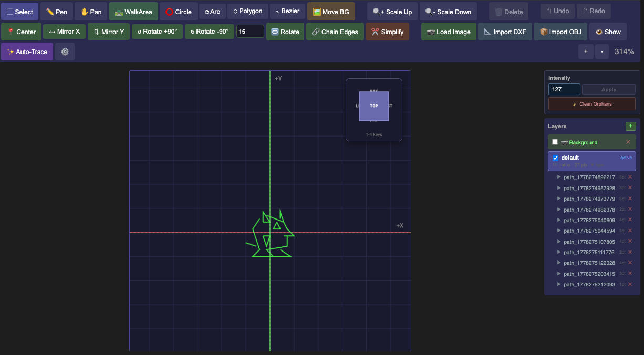Zoom out with the - button

click(x=602, y=51)
